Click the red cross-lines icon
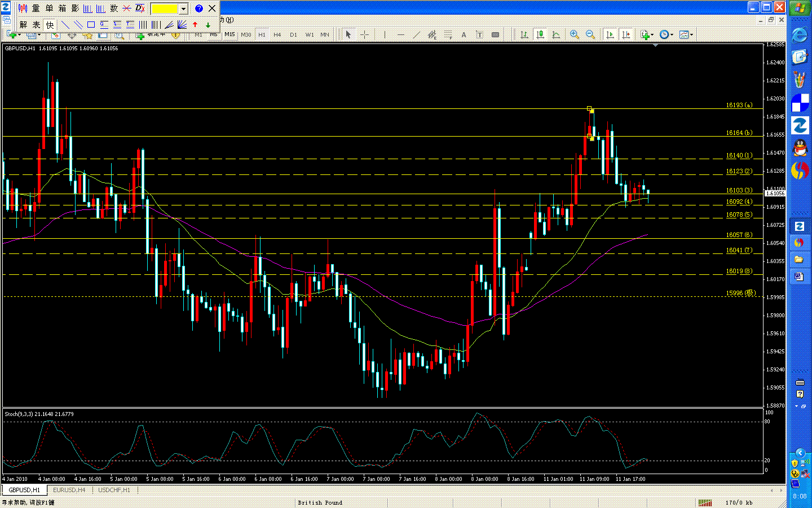The image size is (812, 508). point(127,8)
